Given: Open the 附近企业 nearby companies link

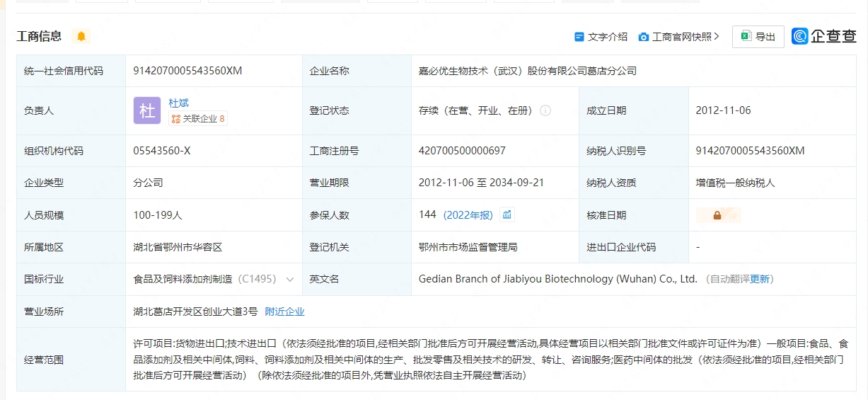Looking at the screenshot, I should (x=284, y=312).
